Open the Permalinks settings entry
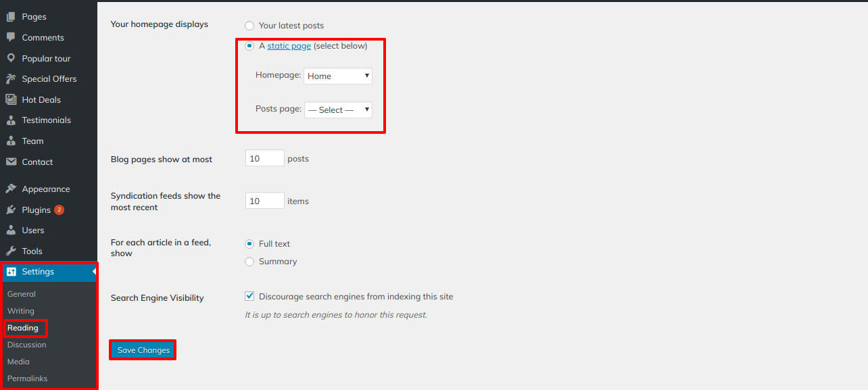The width and height of the screenshot is (868, 390). point(27,379)
